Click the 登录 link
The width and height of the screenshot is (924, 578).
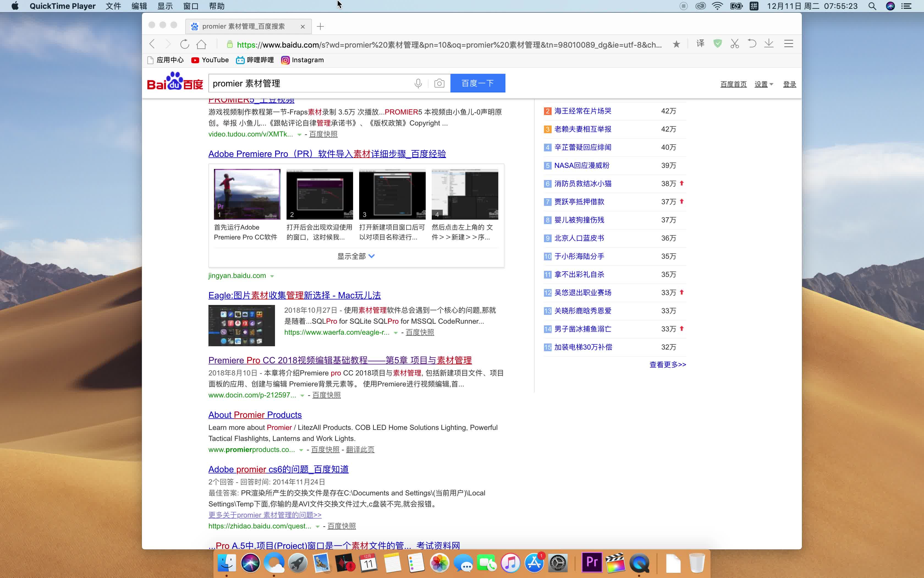(790, 84)
